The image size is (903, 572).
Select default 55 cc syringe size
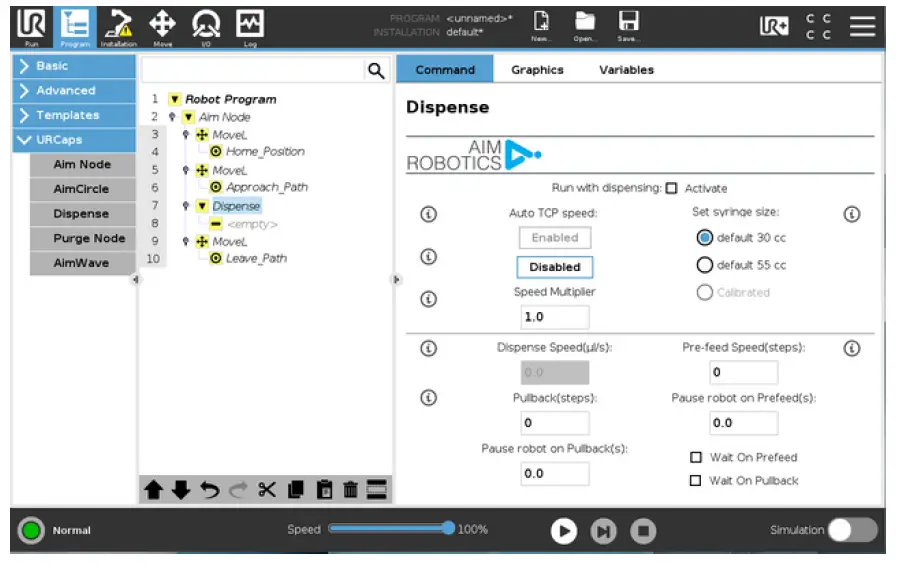click(x=704, y=265)
